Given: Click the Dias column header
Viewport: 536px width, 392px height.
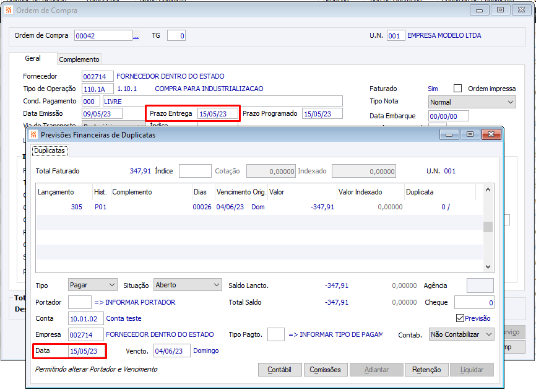Looking at the screenshot, I should tap(204, 192).
